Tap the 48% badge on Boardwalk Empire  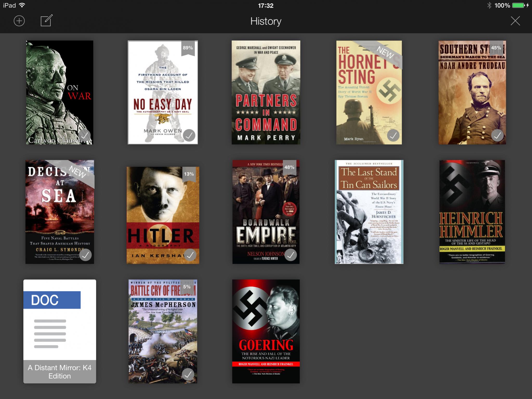289,167
